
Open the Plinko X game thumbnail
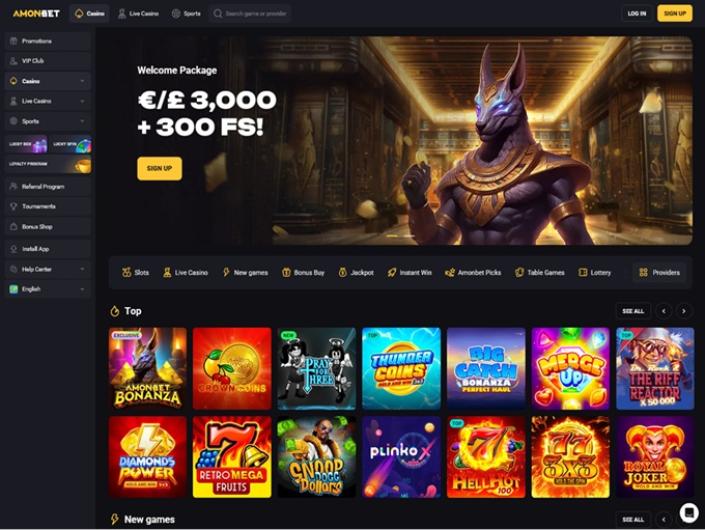coord(401,457)
